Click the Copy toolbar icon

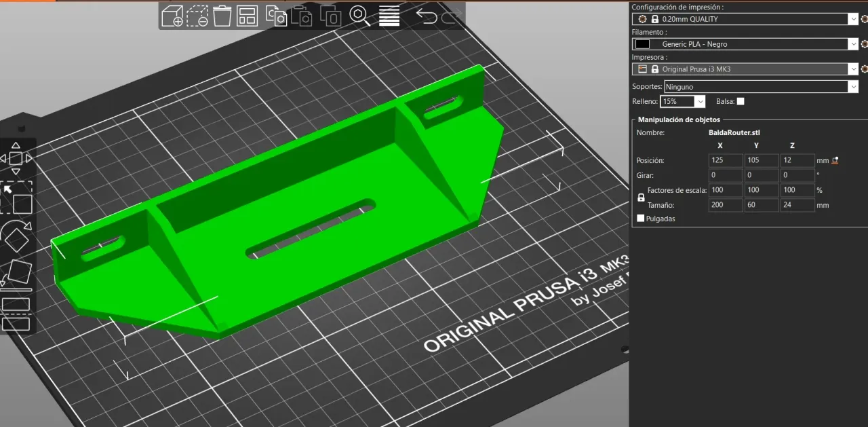tap(276, 16)
